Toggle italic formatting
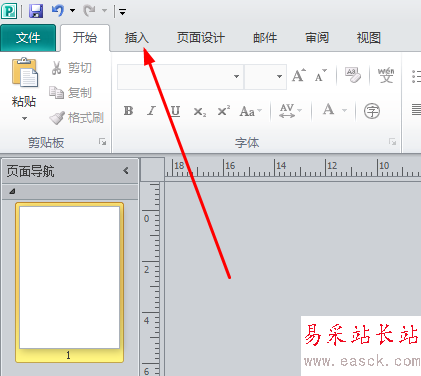 point(151,111)
